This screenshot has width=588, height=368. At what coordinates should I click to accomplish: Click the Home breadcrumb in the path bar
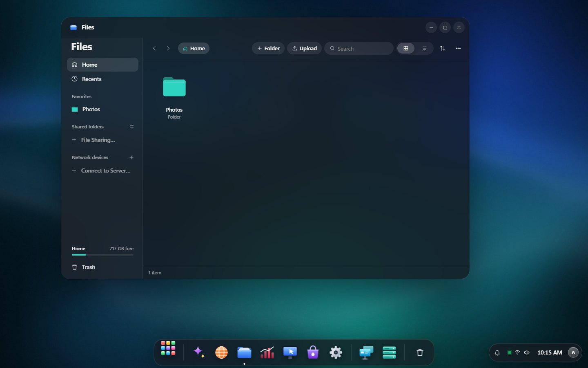point(194,48)
